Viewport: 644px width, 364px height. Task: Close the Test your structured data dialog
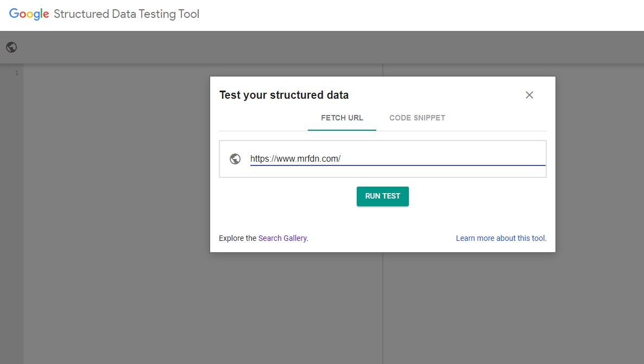(x=529, y=95)
